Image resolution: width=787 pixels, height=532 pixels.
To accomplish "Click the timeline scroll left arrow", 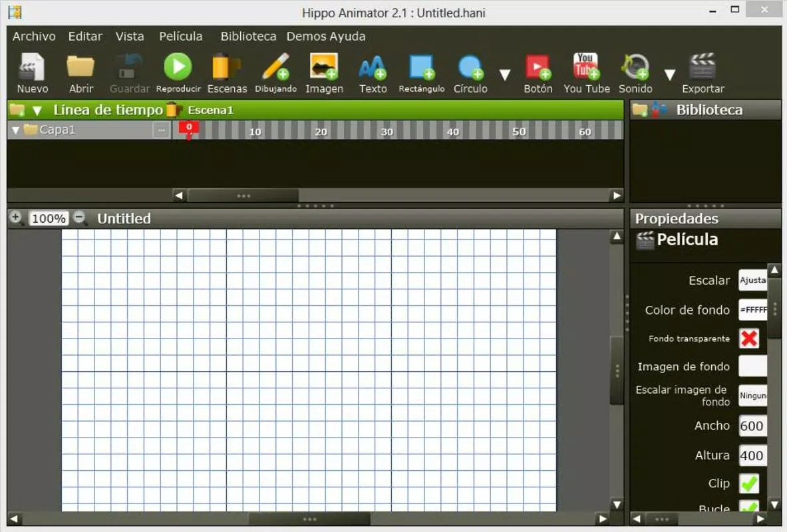I will [179, 196].
